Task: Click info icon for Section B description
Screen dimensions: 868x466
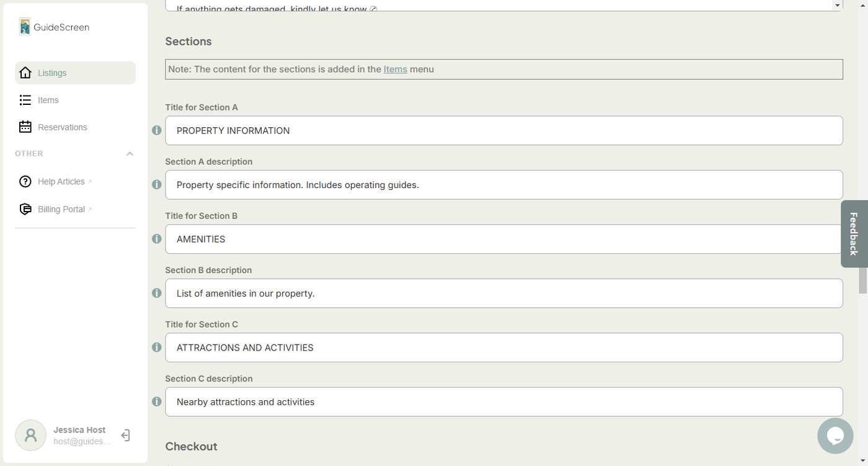Action: point(157,293)
